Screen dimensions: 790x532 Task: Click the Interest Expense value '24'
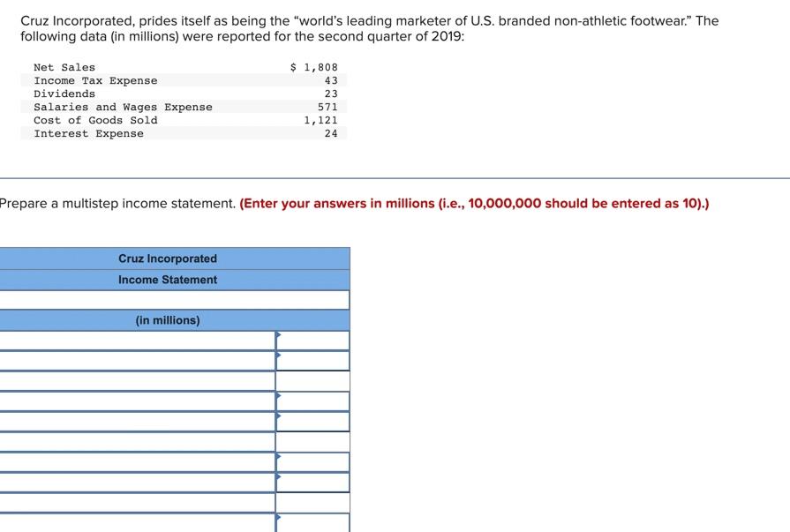click(x=331, y=133)
